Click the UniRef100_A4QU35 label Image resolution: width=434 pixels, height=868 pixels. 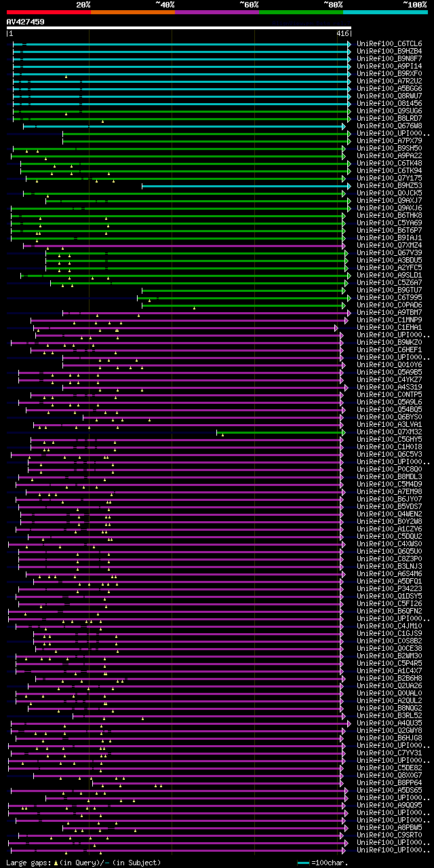pos(389,723)
